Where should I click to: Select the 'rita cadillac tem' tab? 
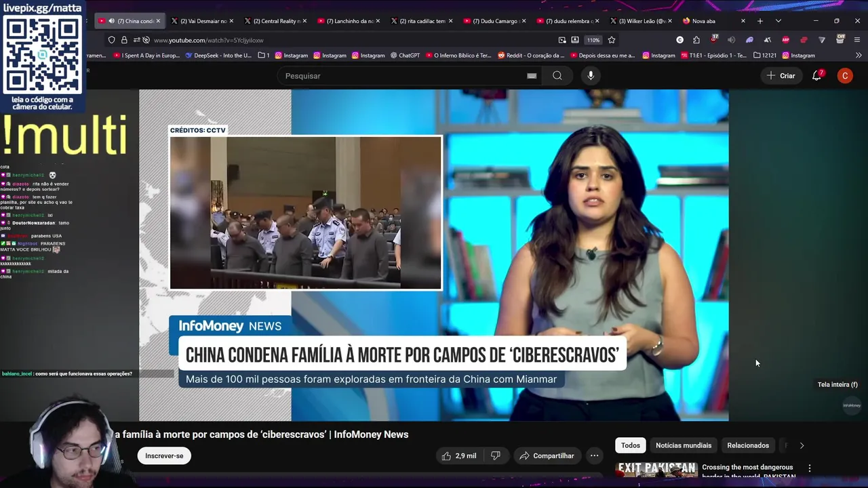pyautogui.click(x=421, y=21)
